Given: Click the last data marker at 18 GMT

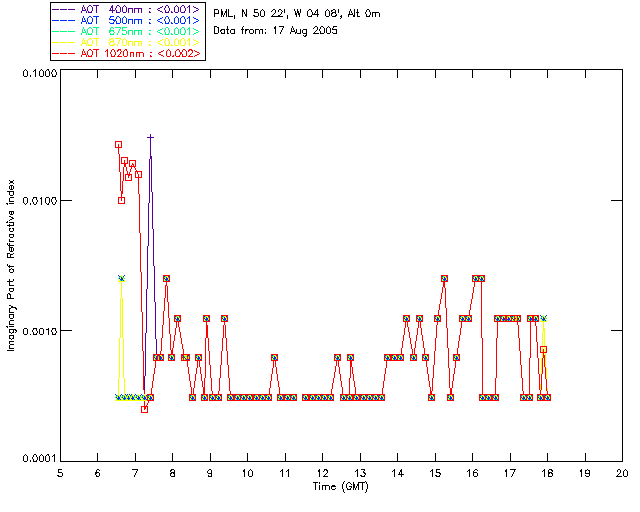Looking at the screenshot, I should coord(548,397).
